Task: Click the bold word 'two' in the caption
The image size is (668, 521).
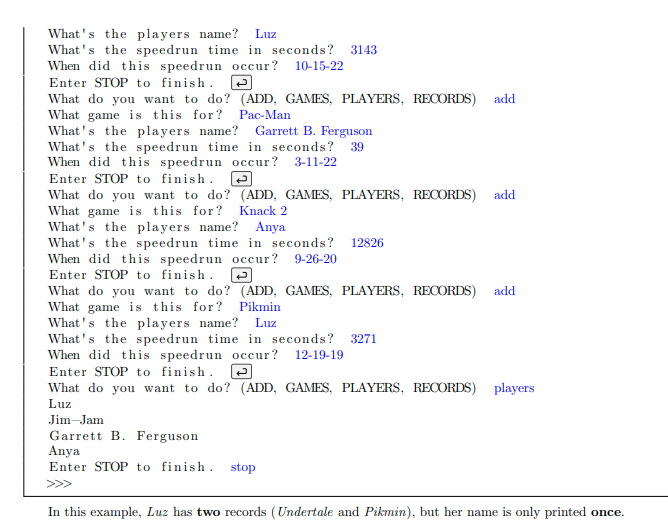Action: click(x=208, y=512)
